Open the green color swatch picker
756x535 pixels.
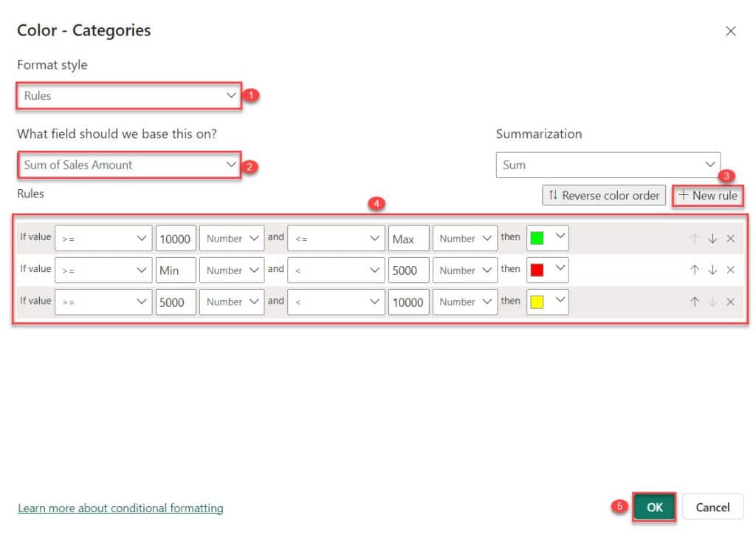547,238
